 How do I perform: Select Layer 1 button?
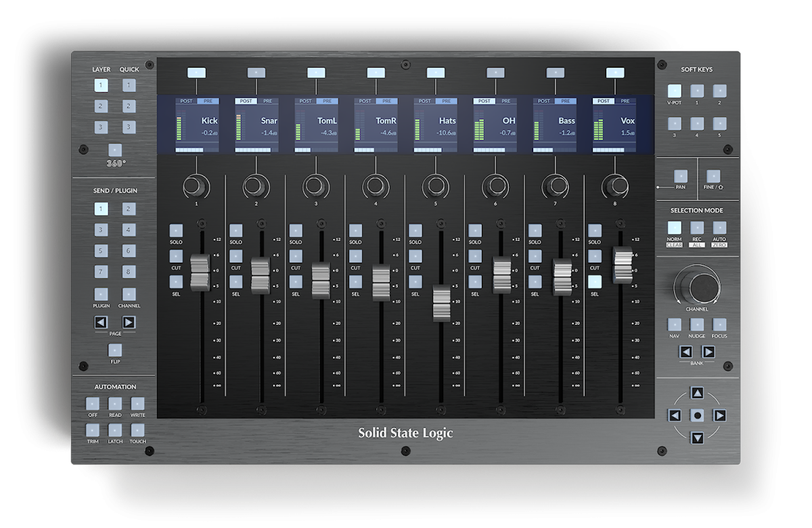tap(101, 85)
